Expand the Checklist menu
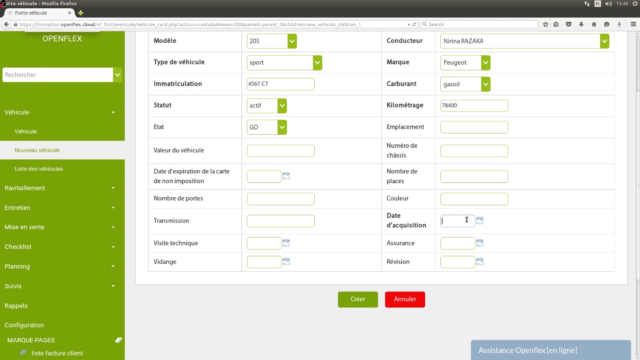The image size is (640, 360). pyautogui.click(x=62, y=247)
